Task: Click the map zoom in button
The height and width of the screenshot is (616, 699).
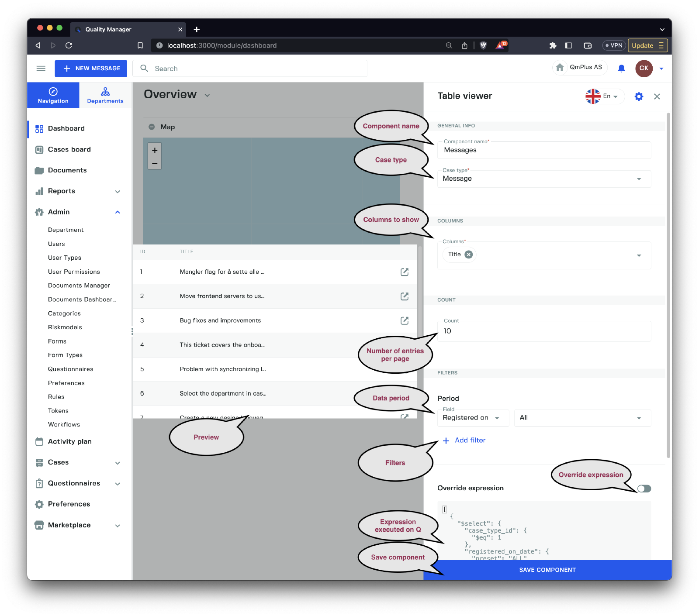Action: [x=155, y=150]
